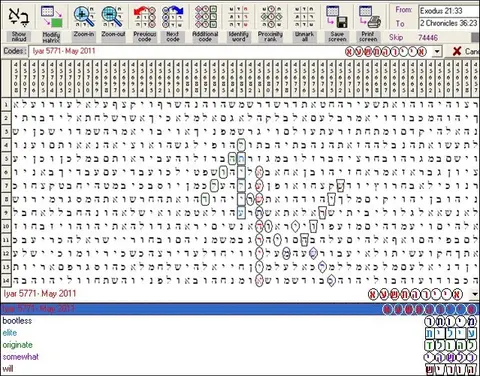
Task: Go to Next code
Action: [173, 17]
